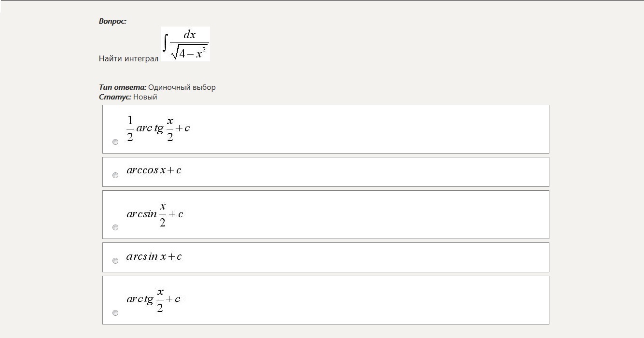Click the arctg x/2 + c formula without ½
The width and height of the screenshot is (644, 338).
click(x=154, y=299)
